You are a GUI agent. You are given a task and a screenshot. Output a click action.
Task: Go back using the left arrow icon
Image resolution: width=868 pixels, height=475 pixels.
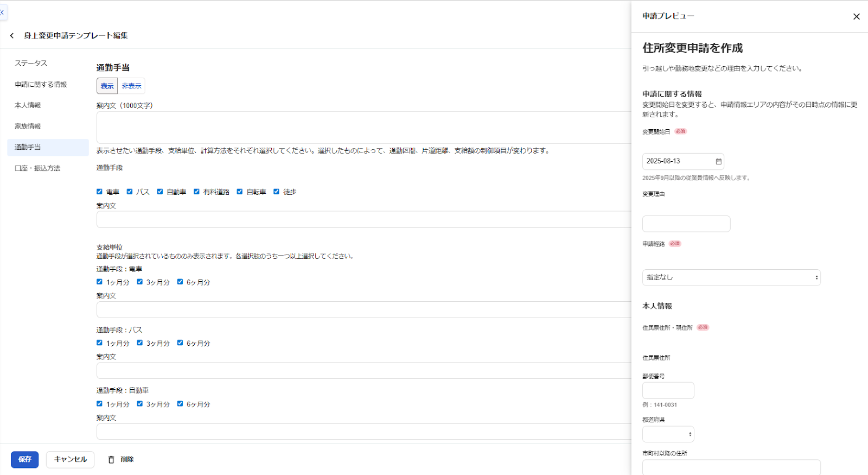click(12, 36)
